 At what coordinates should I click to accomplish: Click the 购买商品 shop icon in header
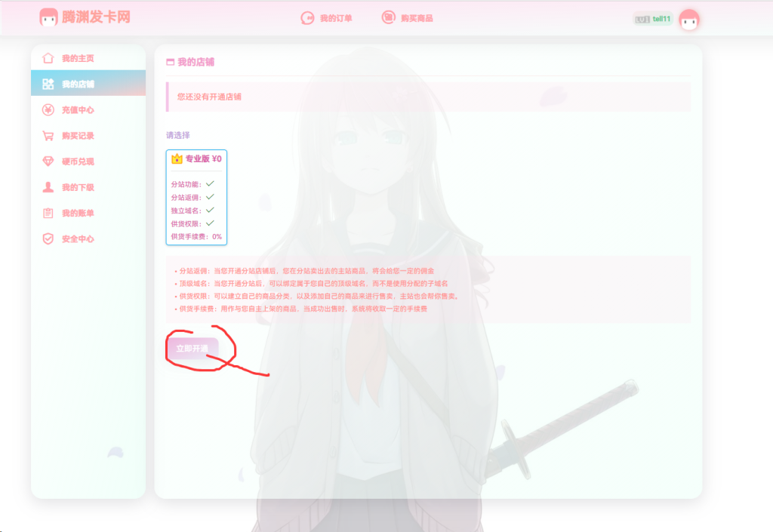pos(388,18)
